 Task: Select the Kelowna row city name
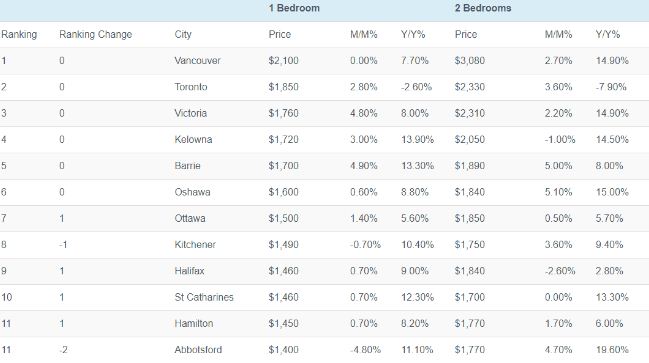pos(193,139)
